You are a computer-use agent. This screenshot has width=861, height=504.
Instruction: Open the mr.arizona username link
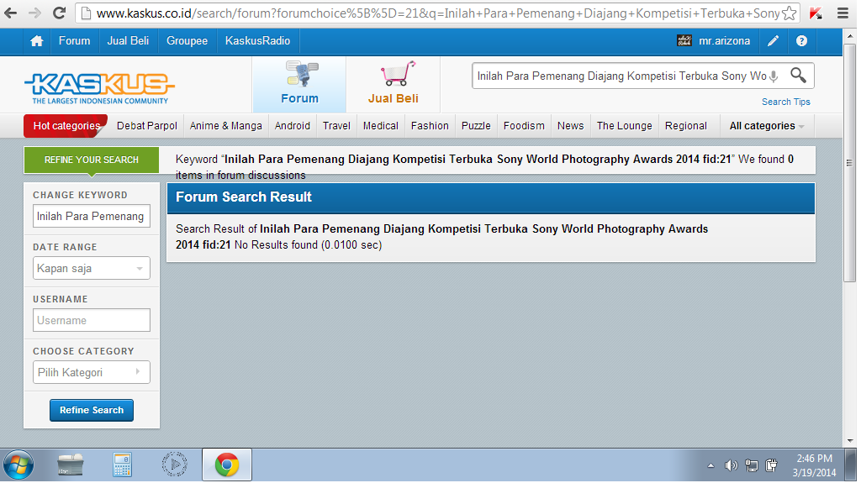724,41
